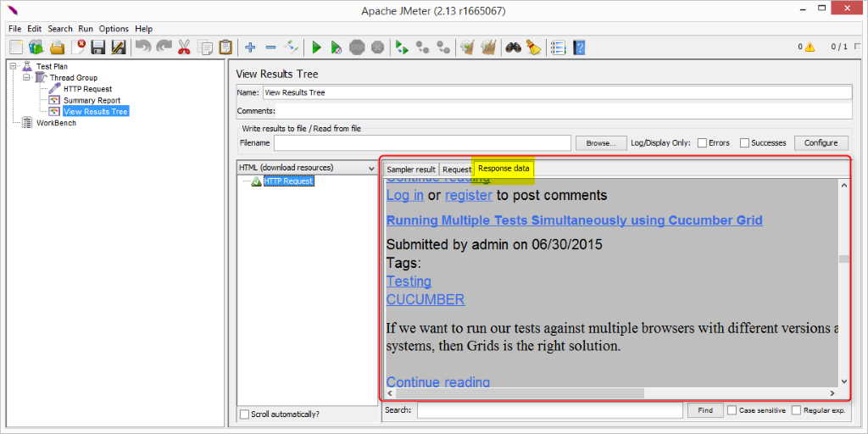Screen dimensions: 868x434
Task: Click the Browse... button
Action: [x=601, y=142]
